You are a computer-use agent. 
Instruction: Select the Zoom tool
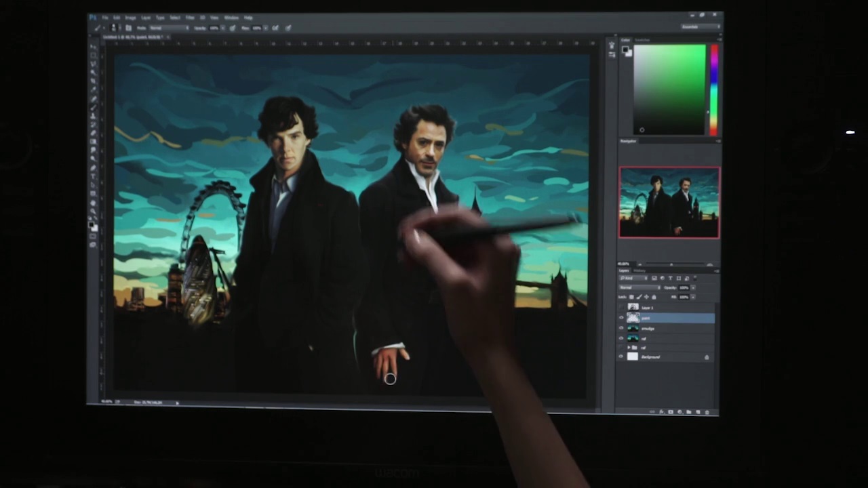tap(93, 211)
